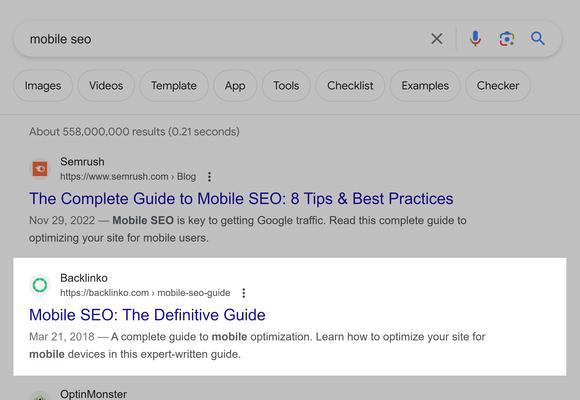Select the Images filter chip
580x400 pixels.
click(x=43, y=85)
